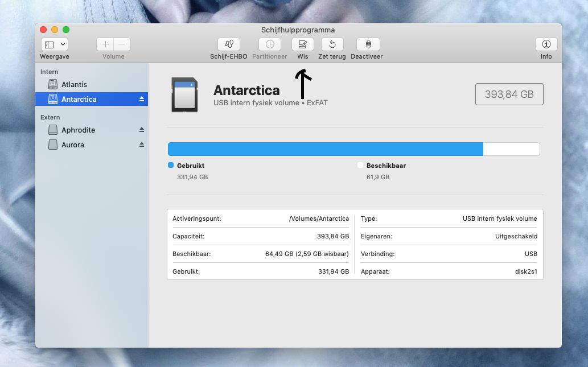588x367 pixels.
Task: Click the Deactiveer unmount toolbar icon
Action: [368, 44]
